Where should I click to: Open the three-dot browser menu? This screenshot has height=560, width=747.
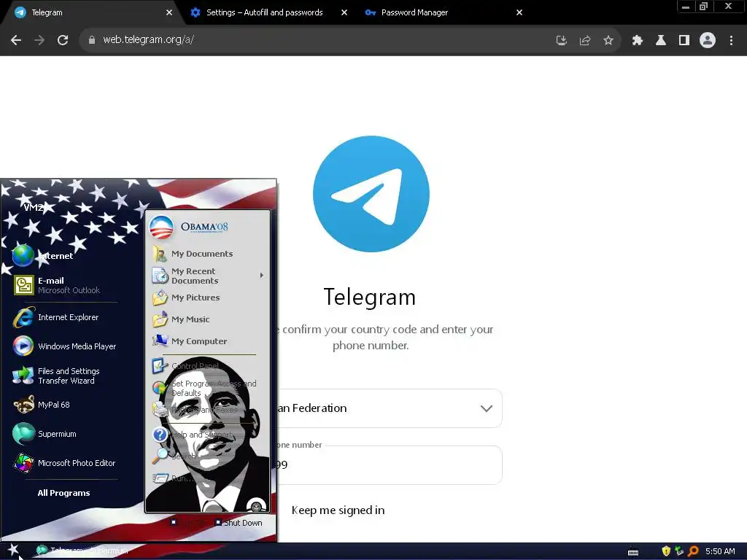point(731,41)
